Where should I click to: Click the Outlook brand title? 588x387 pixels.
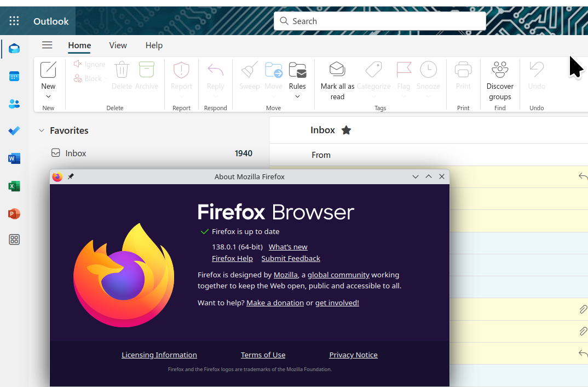coord(51,21)
